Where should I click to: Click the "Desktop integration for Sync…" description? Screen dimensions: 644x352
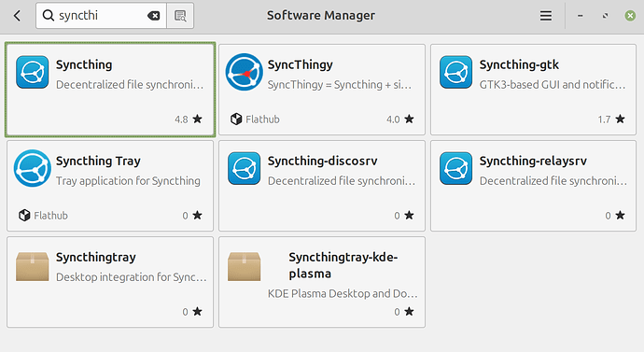point(131,277)
